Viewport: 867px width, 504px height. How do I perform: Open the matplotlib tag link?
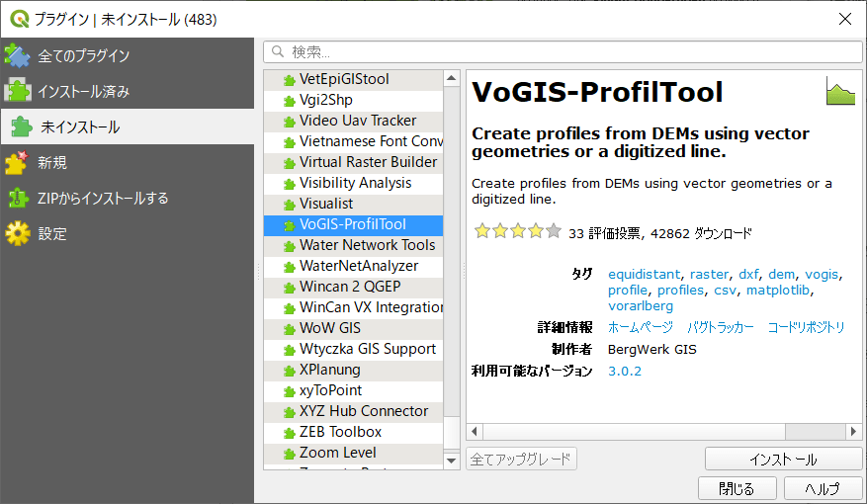pos(777,291)
